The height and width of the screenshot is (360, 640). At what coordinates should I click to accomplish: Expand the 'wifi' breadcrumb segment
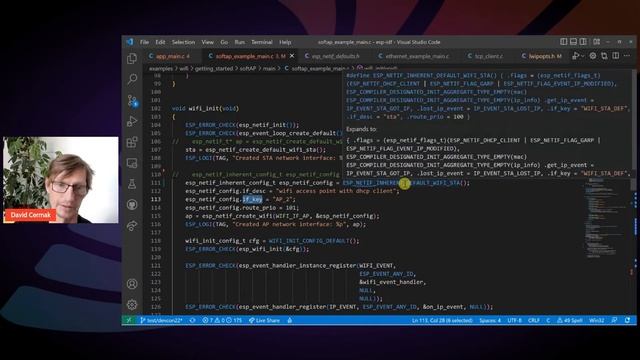coord(184,69)
